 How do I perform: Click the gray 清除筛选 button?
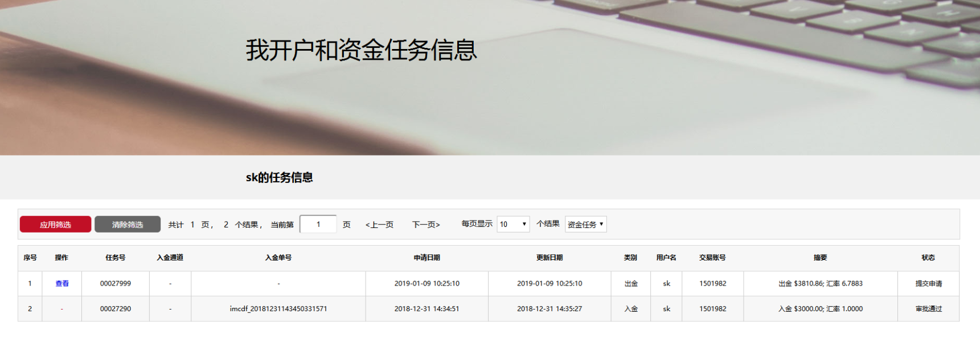128,225
